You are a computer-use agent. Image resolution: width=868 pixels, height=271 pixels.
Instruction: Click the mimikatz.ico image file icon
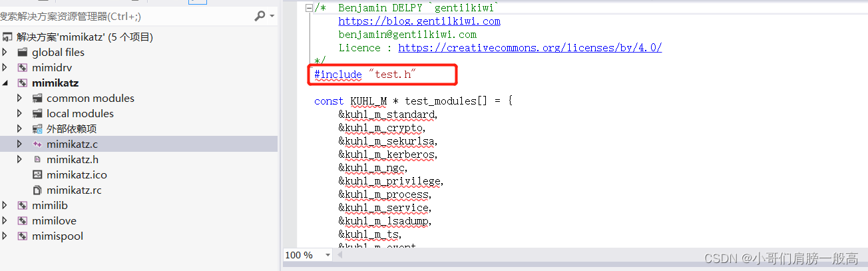[x=37, y=175]
